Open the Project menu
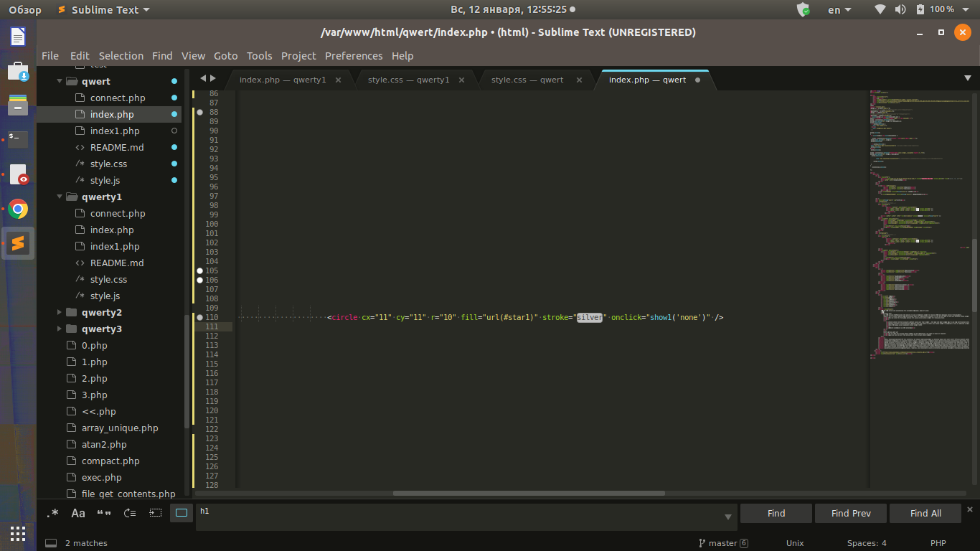 [x=298, y=56]
